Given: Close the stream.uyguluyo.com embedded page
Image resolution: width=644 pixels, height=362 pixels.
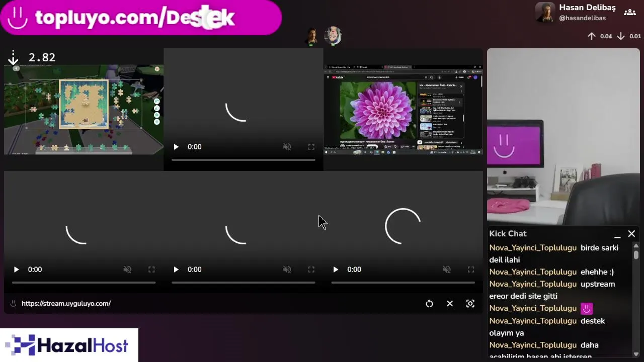Looking at the screenshot, I should point(450,304).
